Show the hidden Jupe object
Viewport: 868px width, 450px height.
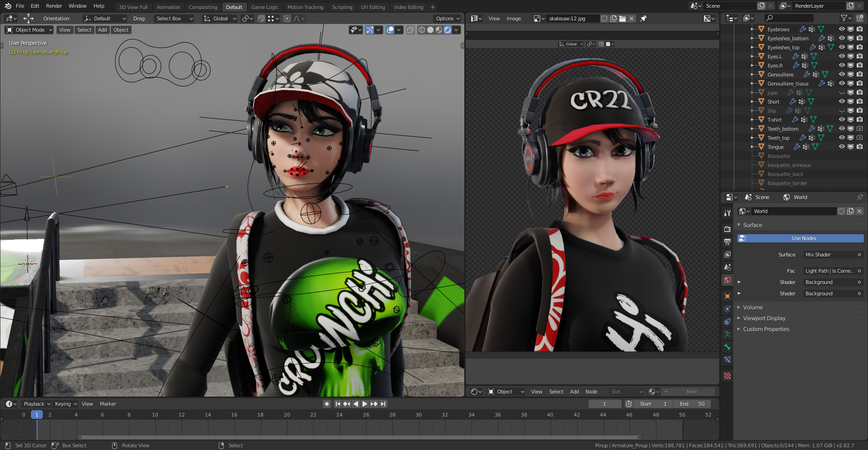[x=842, y=92]
